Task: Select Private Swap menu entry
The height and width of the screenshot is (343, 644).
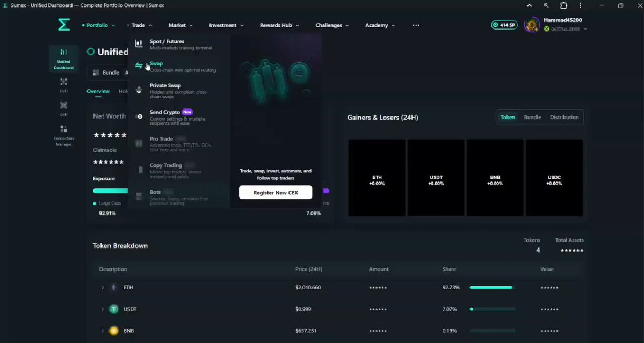Action: 178,91
